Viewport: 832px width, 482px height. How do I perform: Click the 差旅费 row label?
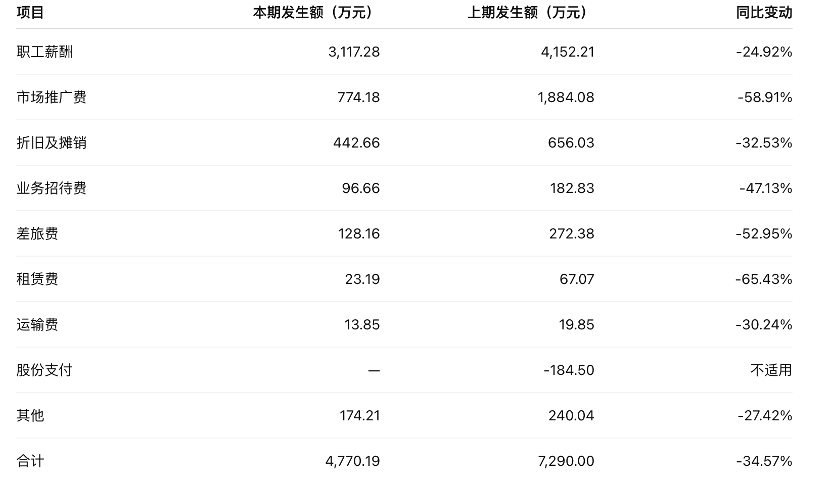pos(37,234)
